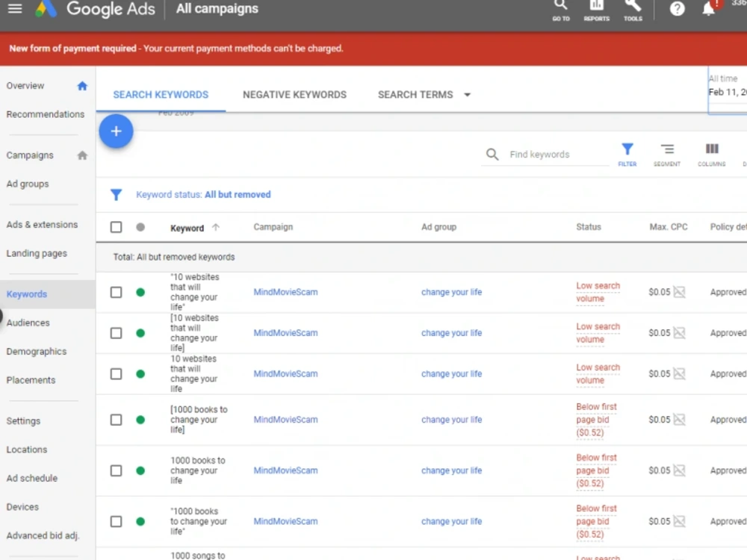The width and height of the screenshot is (747, 560).
Task: Click Low search volume status in first row
Action: pos(598,292)
